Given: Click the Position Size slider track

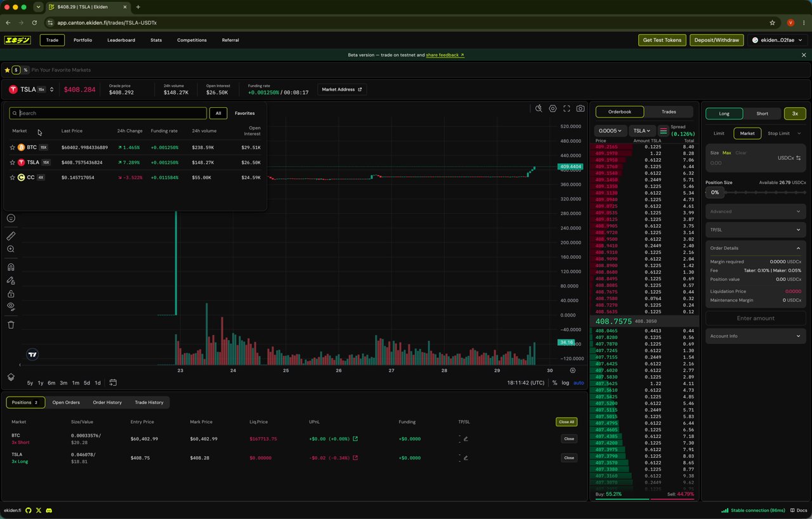Looking at the screenshot, I should (765, 192).
